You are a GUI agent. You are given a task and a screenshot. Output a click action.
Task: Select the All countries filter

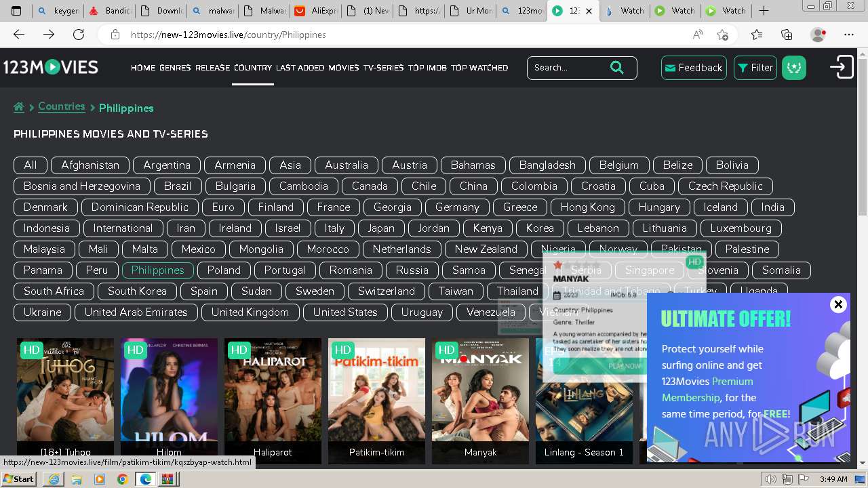(31, 165)
